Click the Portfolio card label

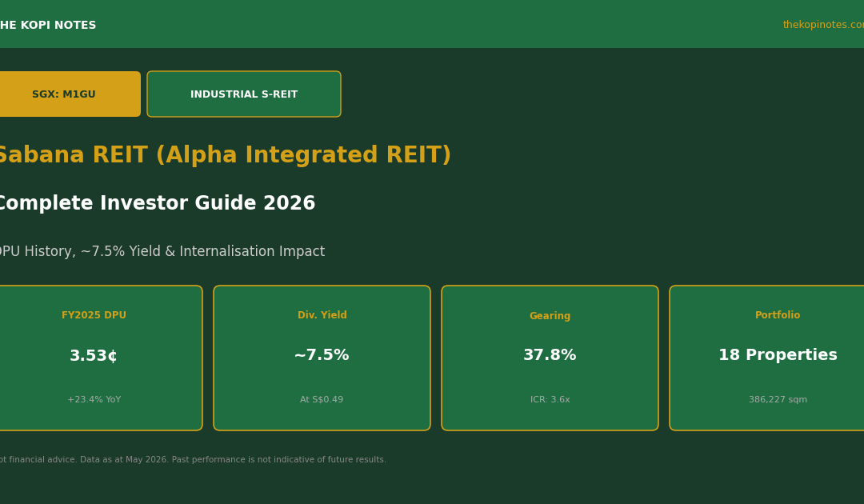click(x=778, y=315)
